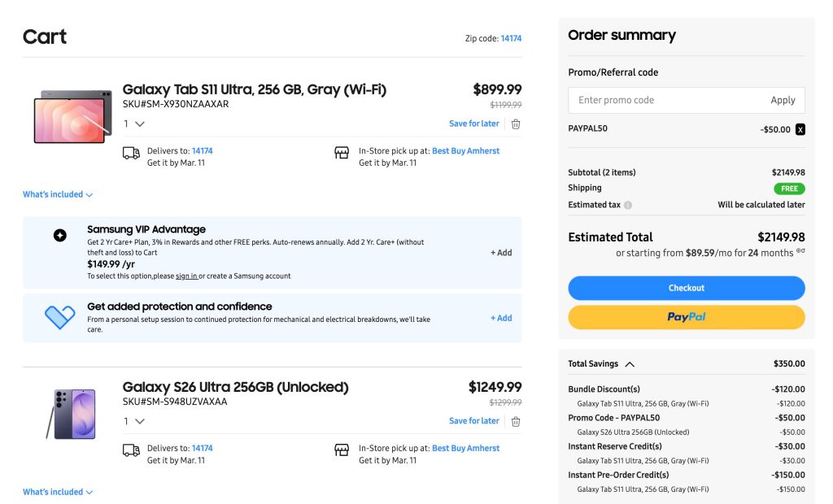Delete Galaxy Tab S11 Ultra with trash icon
Image resolution: width=833 pixels, height=504 pixels.
pyautogui.click(x=516, y=124)
